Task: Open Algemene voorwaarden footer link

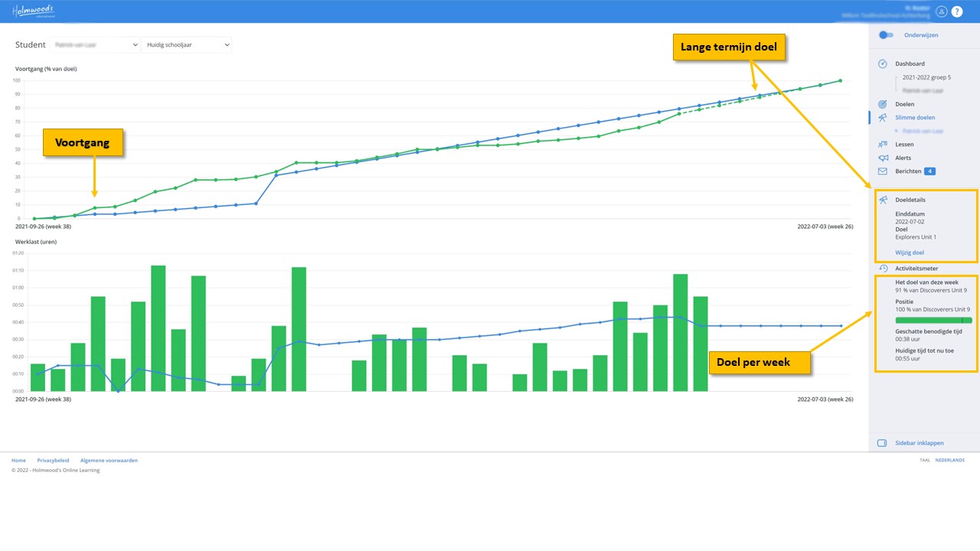Action: tap(109, 461)
